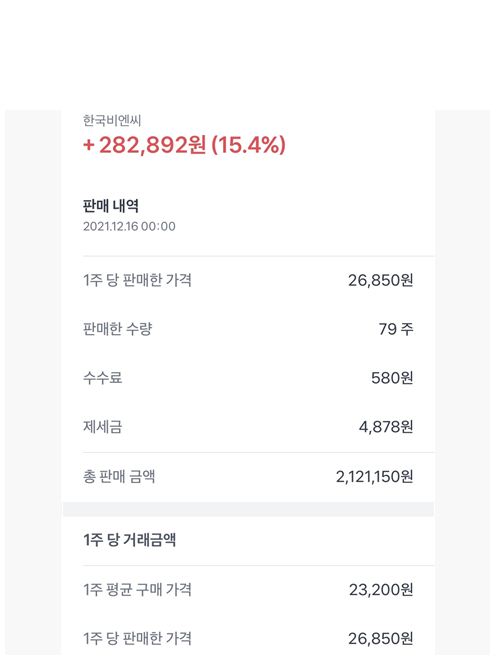Tap the 판매 내역 section heading

[x=111, y=206]
